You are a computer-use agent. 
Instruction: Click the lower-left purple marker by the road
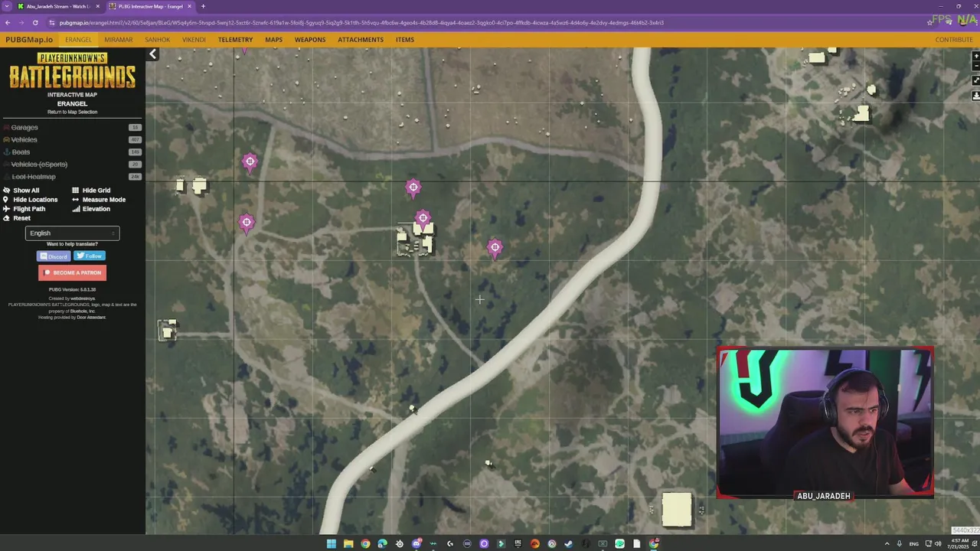click(246, 223)
